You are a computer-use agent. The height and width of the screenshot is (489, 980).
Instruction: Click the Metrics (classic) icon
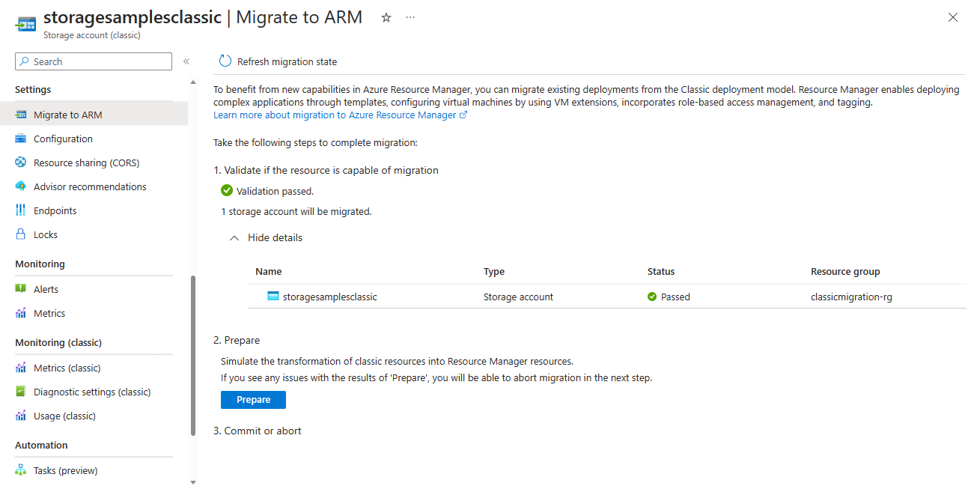click(x=21, y=368)
